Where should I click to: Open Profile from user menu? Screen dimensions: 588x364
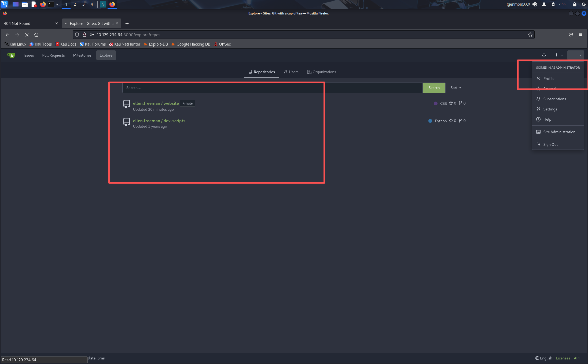point(558,79)
